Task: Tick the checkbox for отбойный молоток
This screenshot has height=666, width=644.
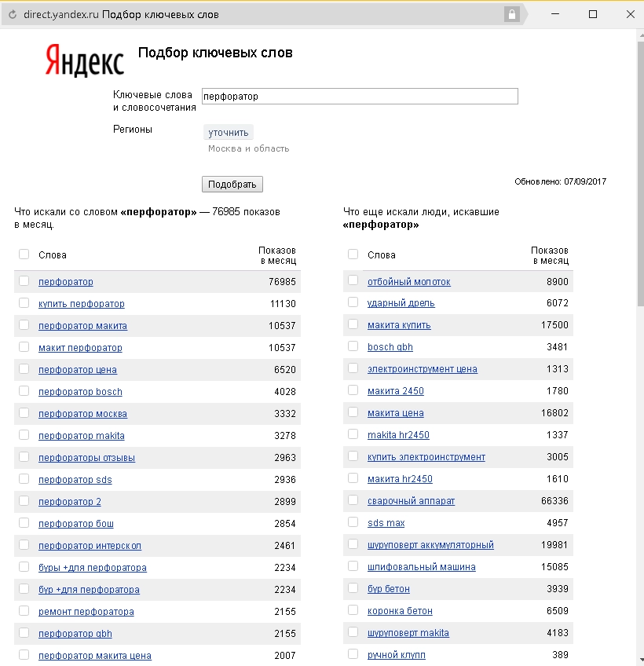Action: 353,280
